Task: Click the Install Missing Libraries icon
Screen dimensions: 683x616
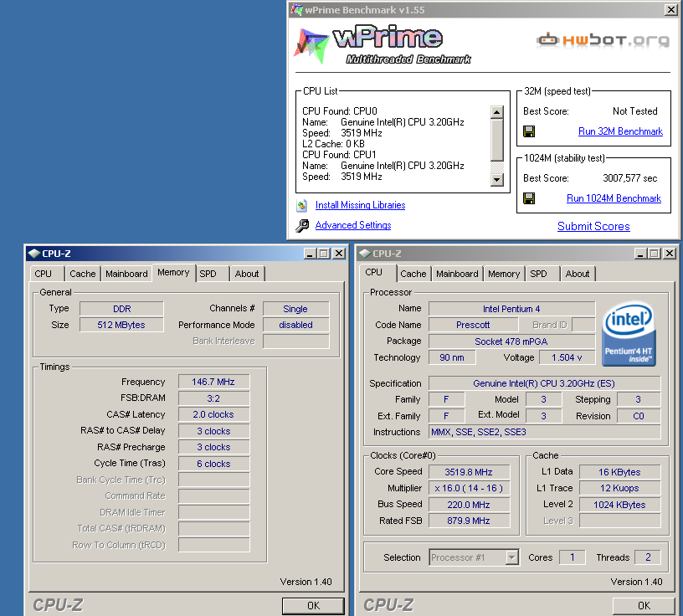Action: pos(302,205)
